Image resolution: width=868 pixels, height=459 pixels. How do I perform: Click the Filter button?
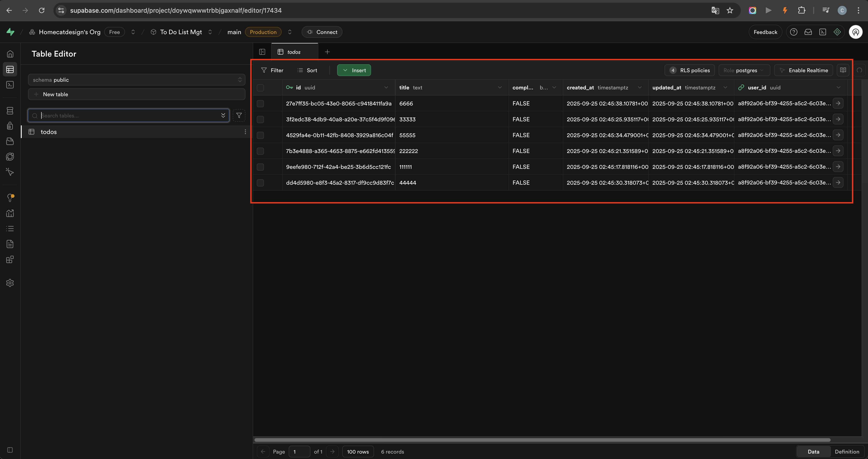pos(272,70)
